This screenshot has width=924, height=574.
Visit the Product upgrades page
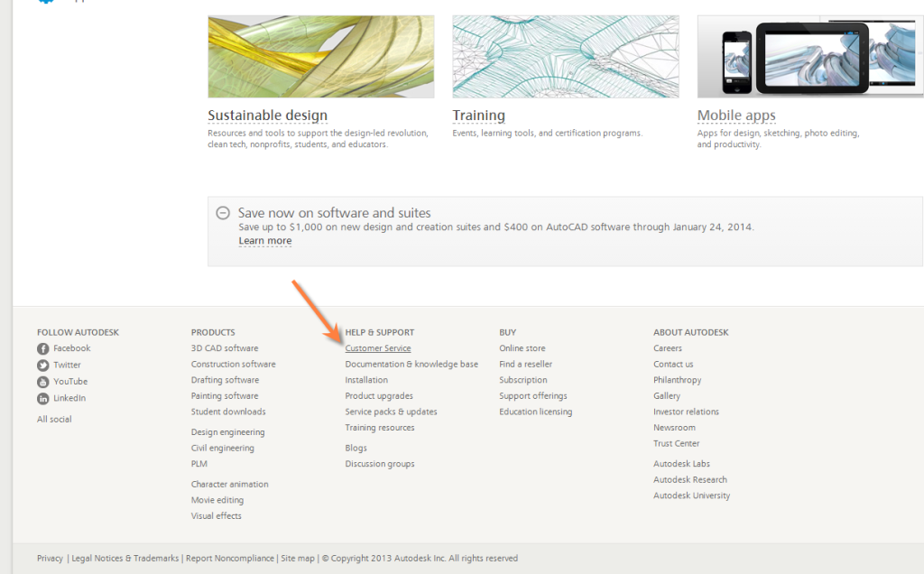[x=379, y=396]
